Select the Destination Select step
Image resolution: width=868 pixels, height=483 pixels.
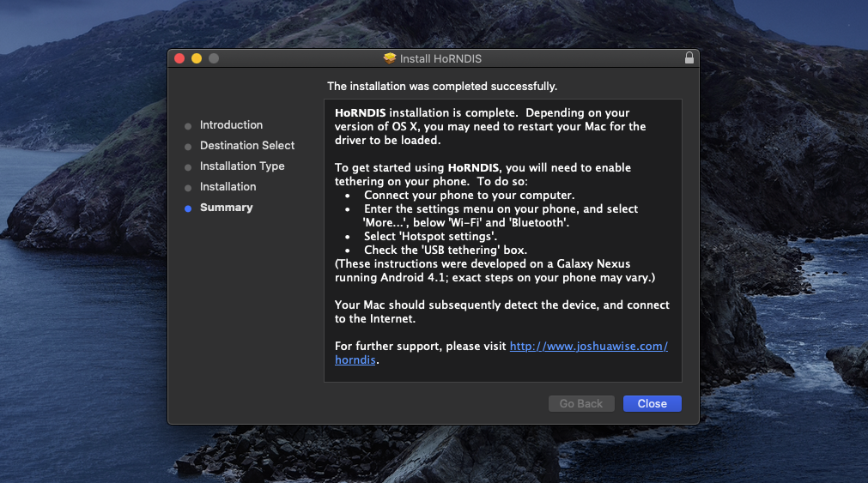(x=247, y=146)
